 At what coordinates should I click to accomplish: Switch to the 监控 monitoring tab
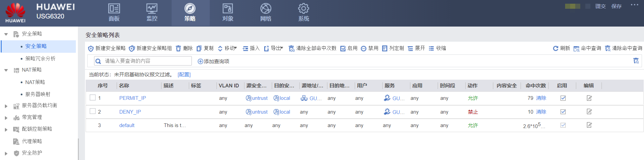(x=152, y=13)
